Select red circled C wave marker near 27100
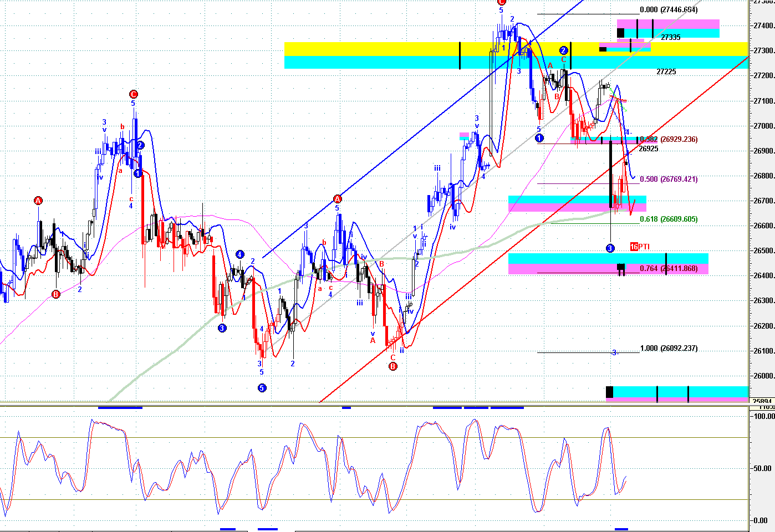This screenshot has width=775, height=532. (133, 94)
